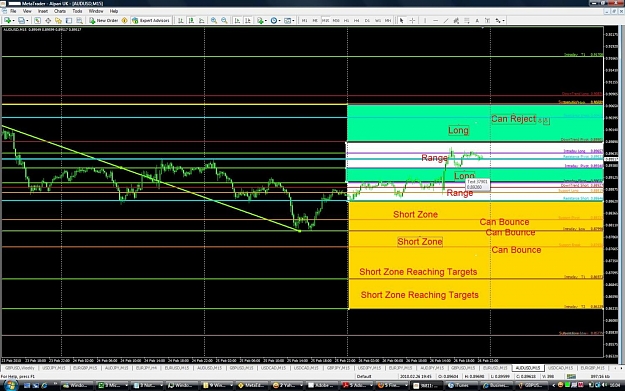Open the Indicators list icon
625x391 pixels.
click(x=260, y=20)
